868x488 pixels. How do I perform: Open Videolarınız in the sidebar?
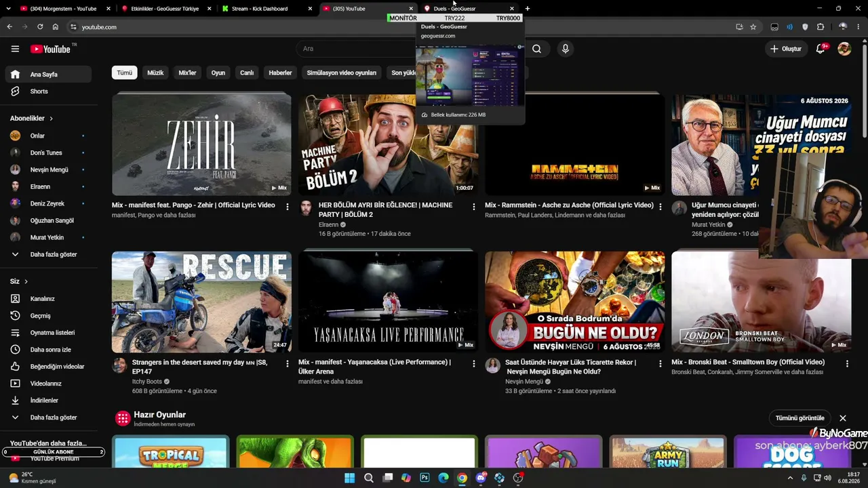click(47, 384)
